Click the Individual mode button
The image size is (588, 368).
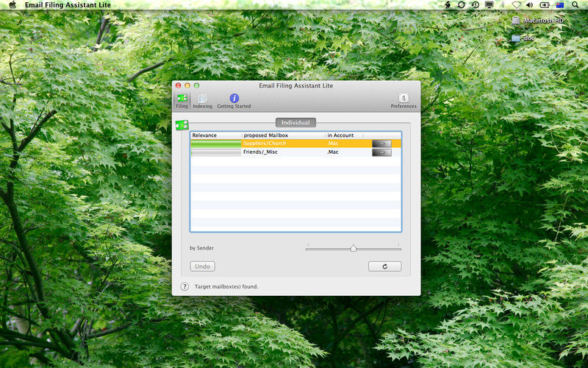pyautogui.click(x=296, y=122)
